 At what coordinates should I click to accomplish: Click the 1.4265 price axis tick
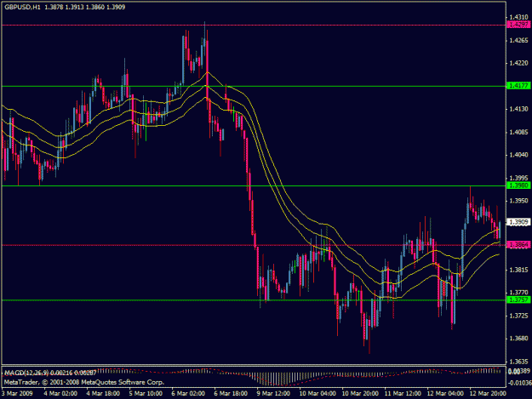pyautogui.click(x=519, y=40)
